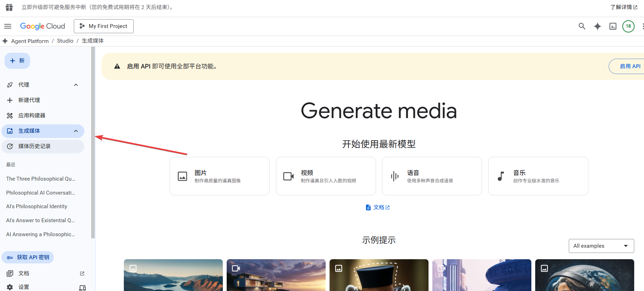The height and width of the screenshot is (291, 644).
Task: Click the 生成媒体 breadcrumb text
Action: click(x=93, y=41)
